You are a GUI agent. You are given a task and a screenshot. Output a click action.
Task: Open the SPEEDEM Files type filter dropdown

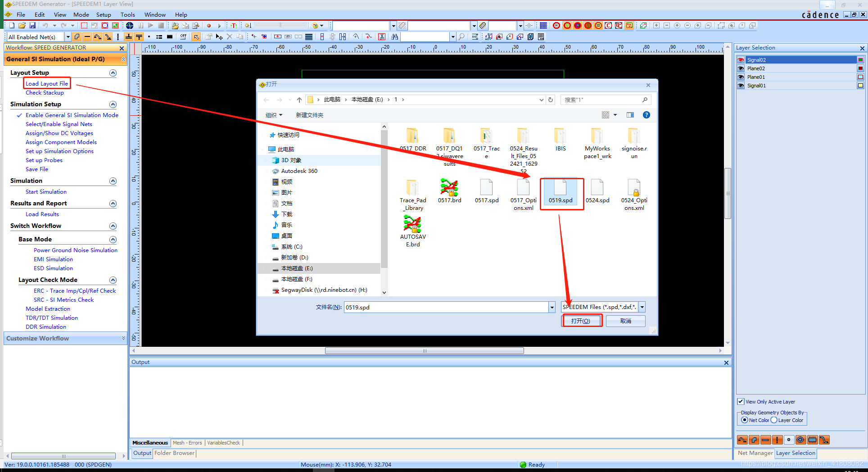(x=642, y=307)
